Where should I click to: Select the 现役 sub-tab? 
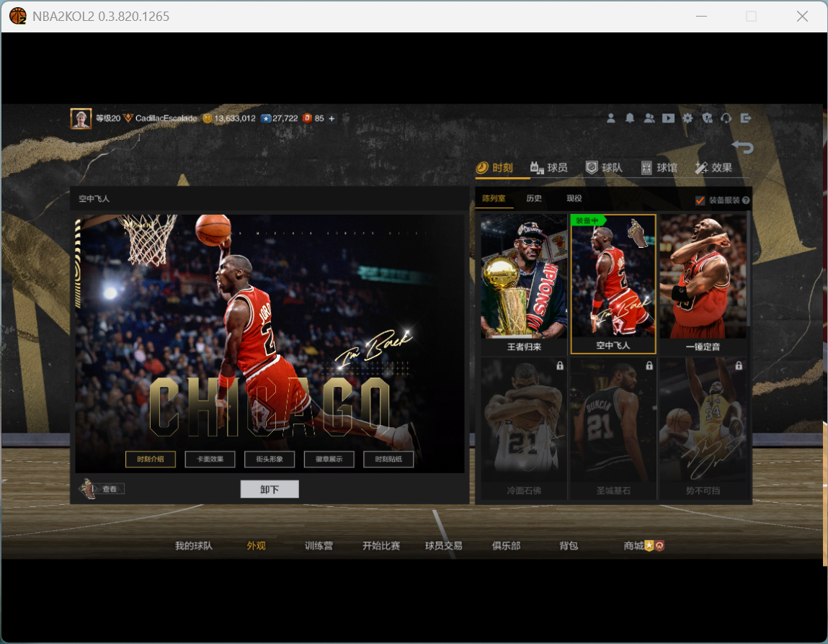pos(574,199)
